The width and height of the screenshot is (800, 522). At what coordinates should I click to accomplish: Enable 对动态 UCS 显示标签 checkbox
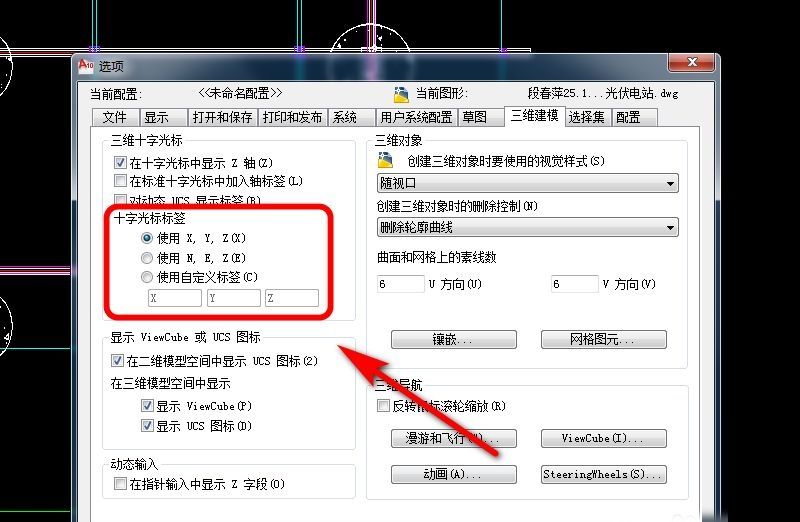pyautogui.click(x=120, y=200)
